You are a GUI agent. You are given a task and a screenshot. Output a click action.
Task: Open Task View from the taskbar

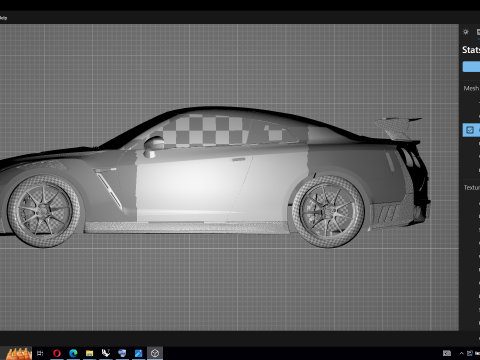(x=40, y=353)
